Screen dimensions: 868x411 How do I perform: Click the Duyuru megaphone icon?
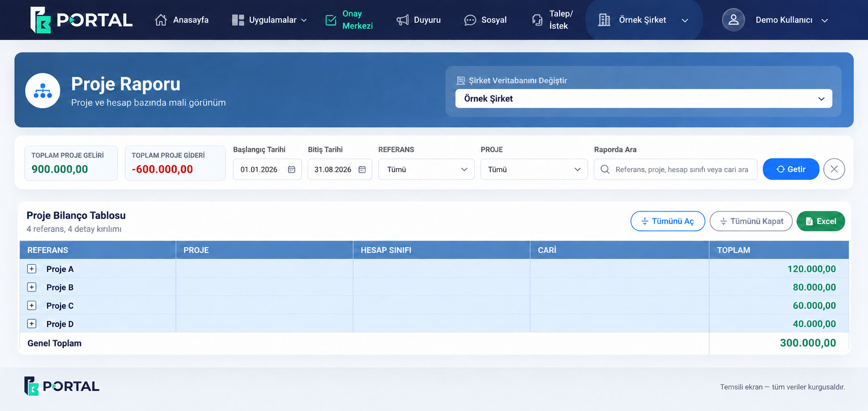coord(403,20)
